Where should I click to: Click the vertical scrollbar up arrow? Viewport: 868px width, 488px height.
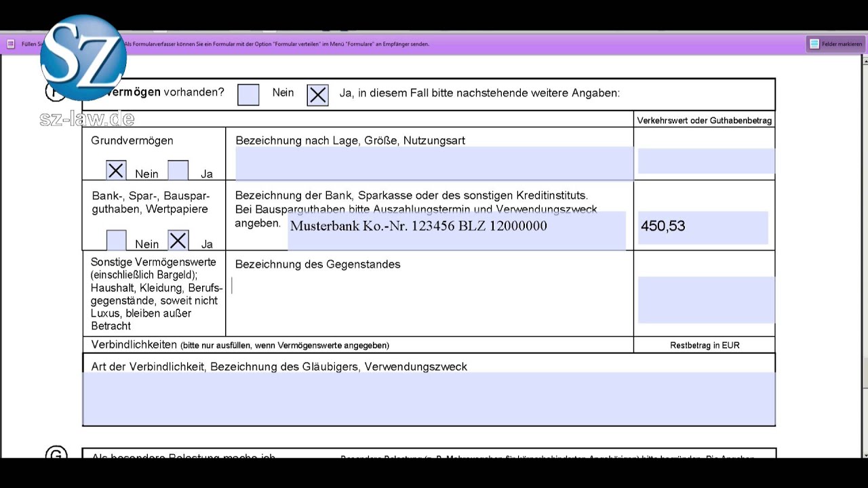point(865,61)
